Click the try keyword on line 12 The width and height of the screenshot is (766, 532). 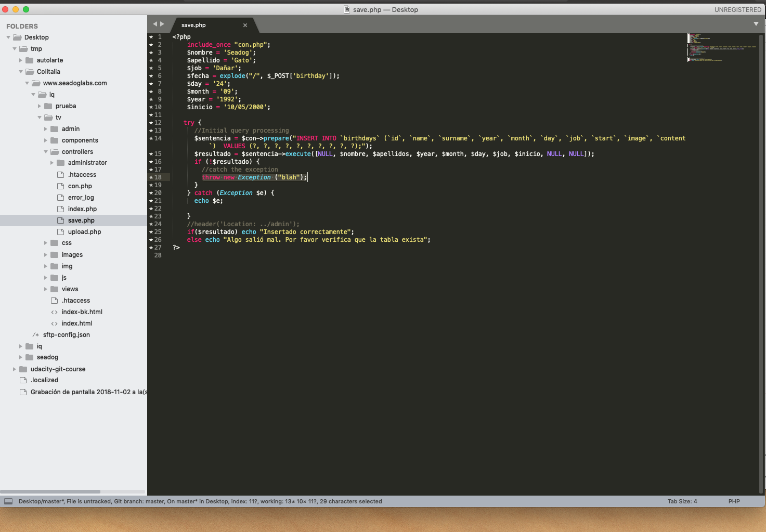189,123
